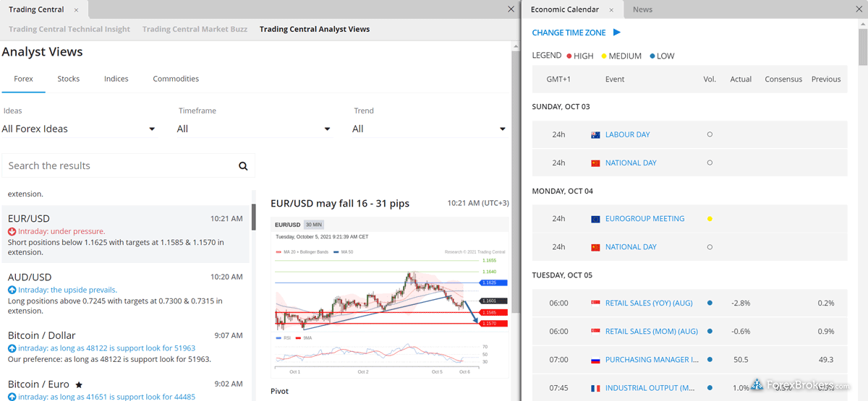Select the Bitcoin / Euro idea row
868x401 pixels.
click(x=126, y=389)
